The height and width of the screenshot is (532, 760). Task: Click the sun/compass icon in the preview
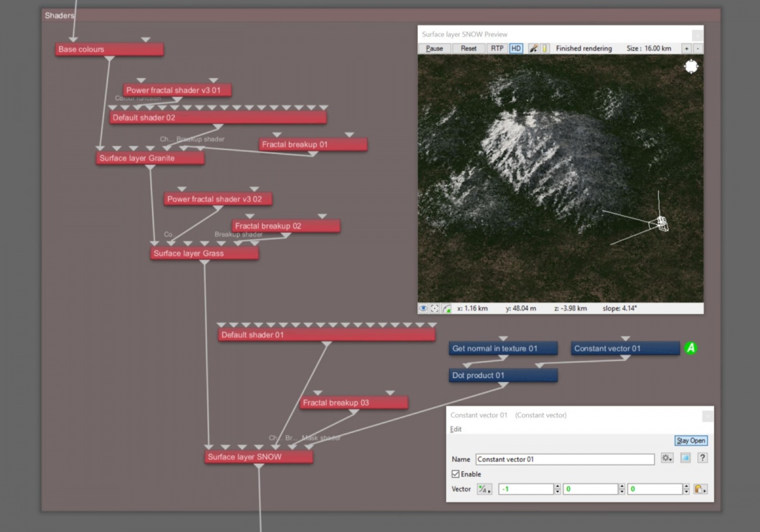pos(691,66)
